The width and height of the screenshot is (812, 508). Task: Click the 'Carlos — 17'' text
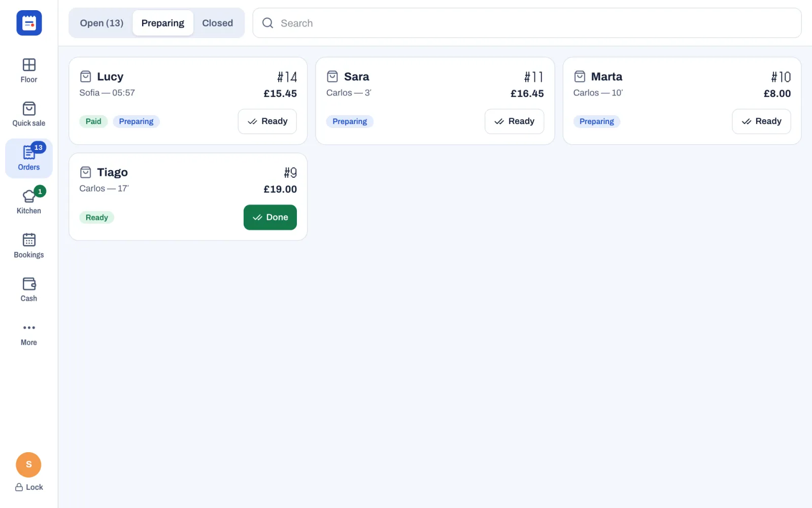coord(104,188)
